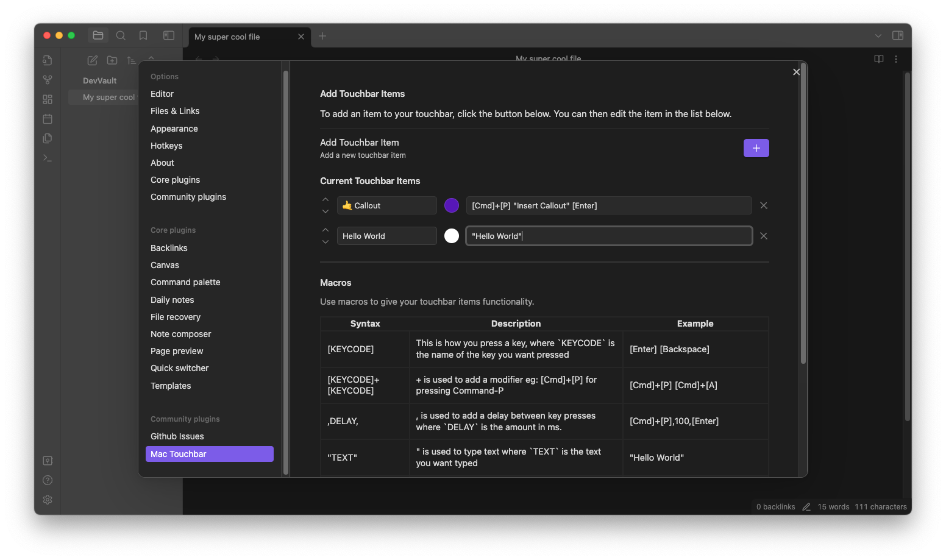Open today's daily note calendar icon
Image resolution: width=946 pixels, height=560 pixels.
[48, 119]
